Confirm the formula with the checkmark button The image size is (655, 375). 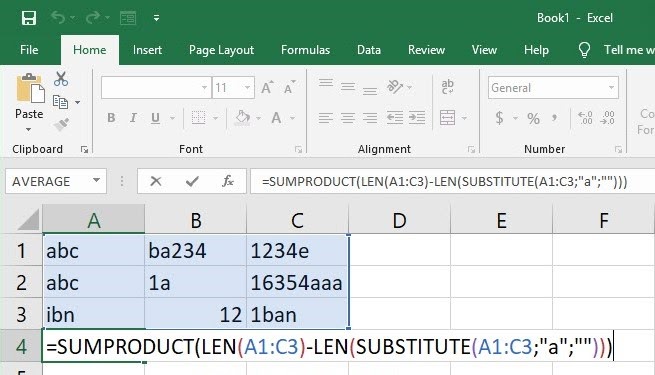(x=192, y=181)
